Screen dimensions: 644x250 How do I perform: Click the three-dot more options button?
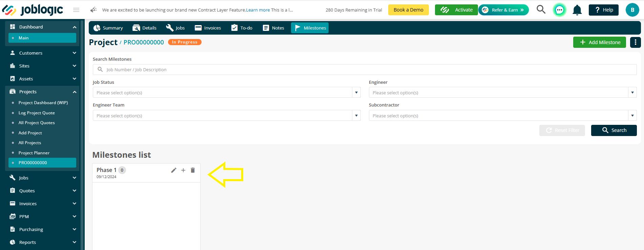635,42
